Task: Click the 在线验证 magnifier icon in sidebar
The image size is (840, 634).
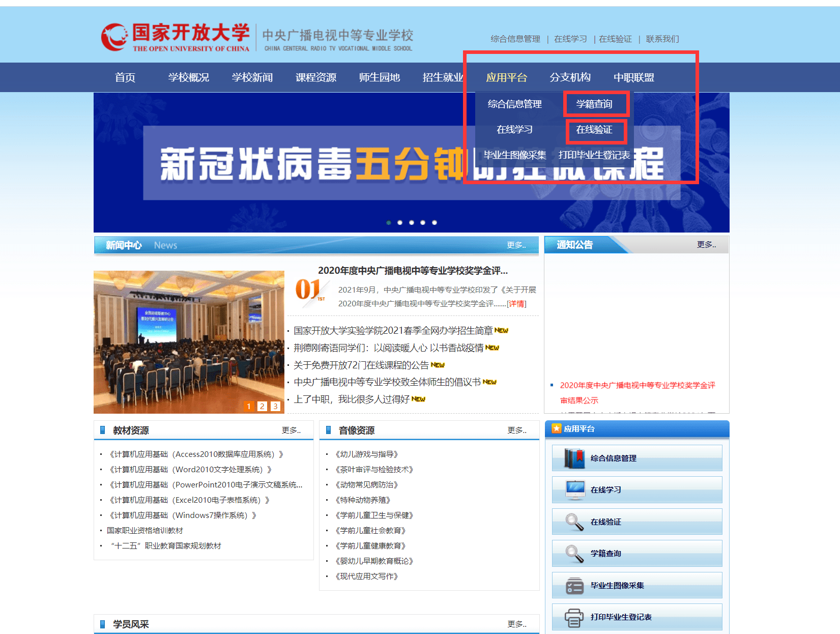Action: (575, 522)
